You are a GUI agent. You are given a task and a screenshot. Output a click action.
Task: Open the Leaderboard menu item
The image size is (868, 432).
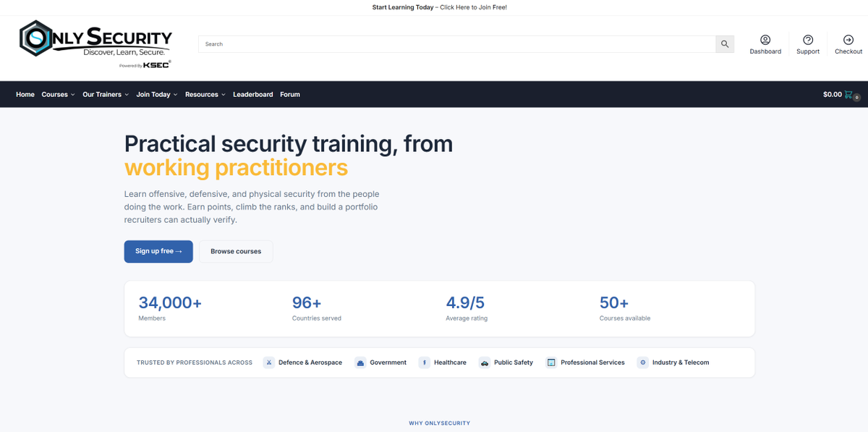pyautogui.click(x=253, y=95)
